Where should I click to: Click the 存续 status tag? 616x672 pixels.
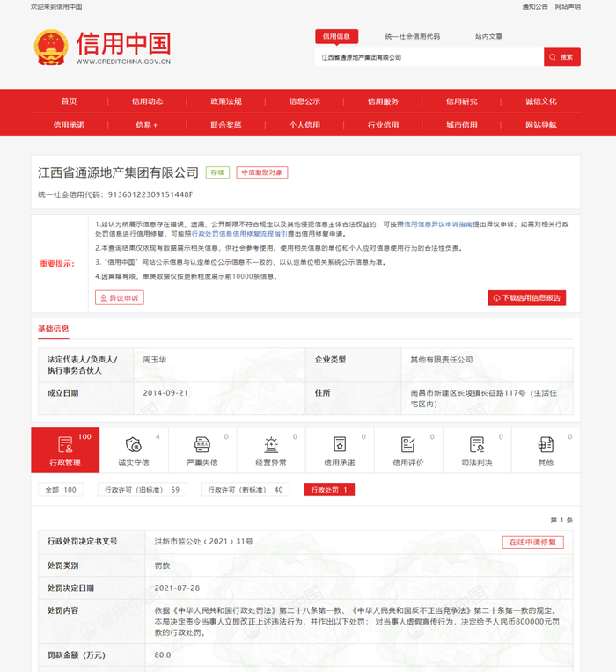click(x=217, y=172)
